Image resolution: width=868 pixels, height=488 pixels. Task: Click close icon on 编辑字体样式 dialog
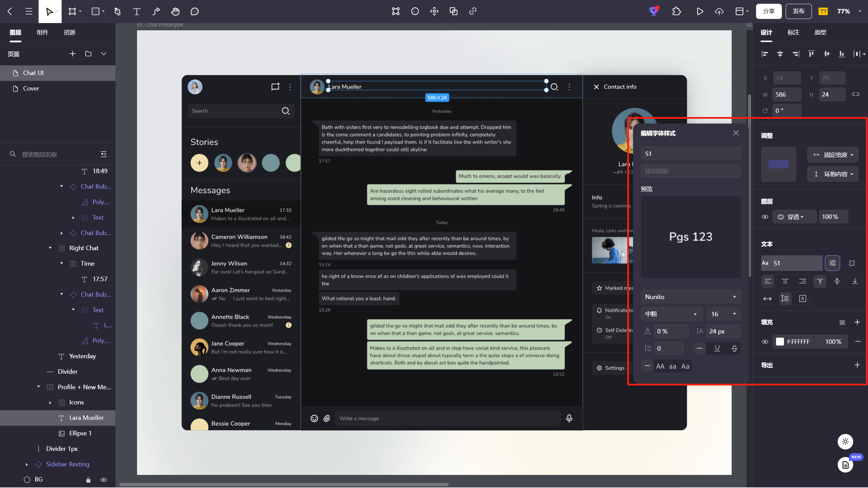[x=736, y=132]
